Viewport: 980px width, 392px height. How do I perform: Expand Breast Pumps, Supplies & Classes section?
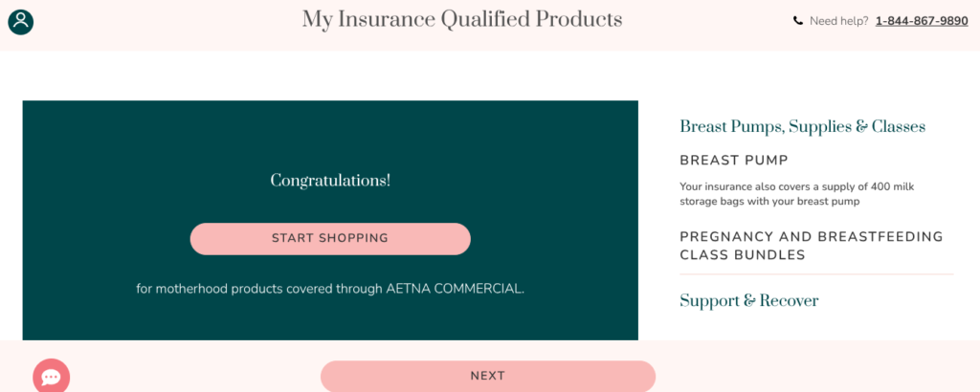click(x=803, y=127)
